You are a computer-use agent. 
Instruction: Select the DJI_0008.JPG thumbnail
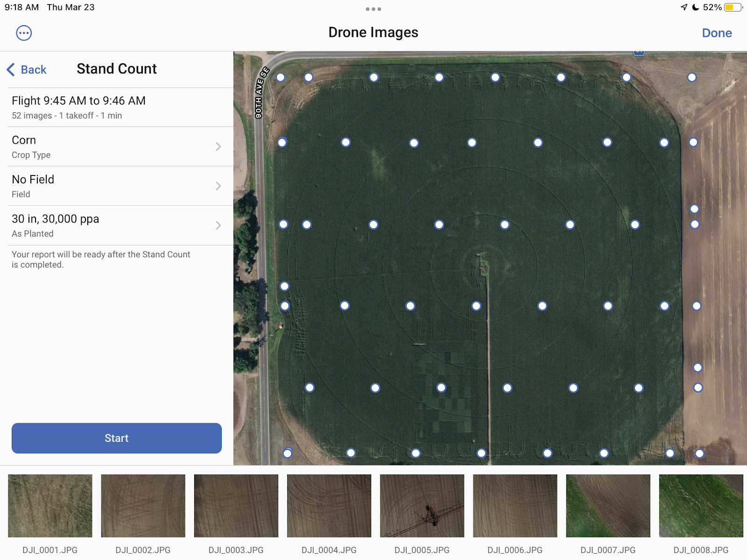point(701,506)
